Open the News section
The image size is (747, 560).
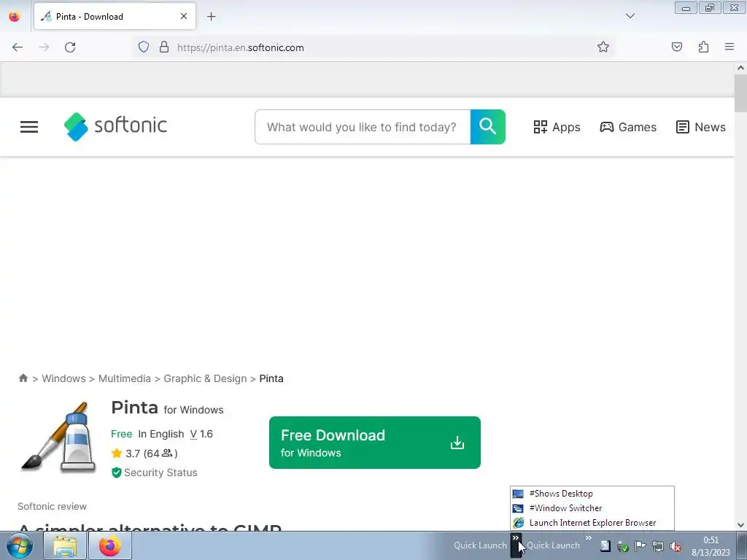[x=701, y=127]
